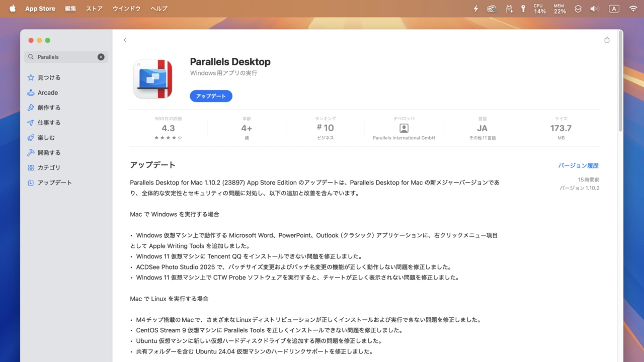Click the CTW Probe bullet line

tap(295, 278)
